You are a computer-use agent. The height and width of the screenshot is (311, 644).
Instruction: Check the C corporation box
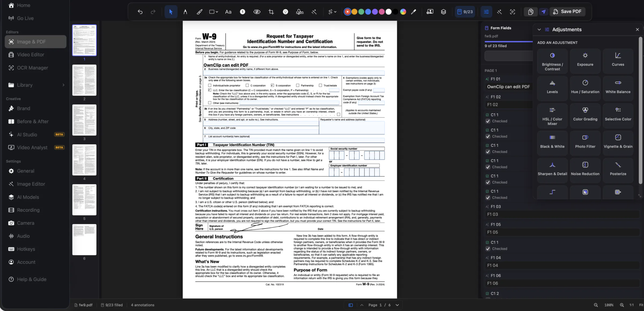coord(247,85)
